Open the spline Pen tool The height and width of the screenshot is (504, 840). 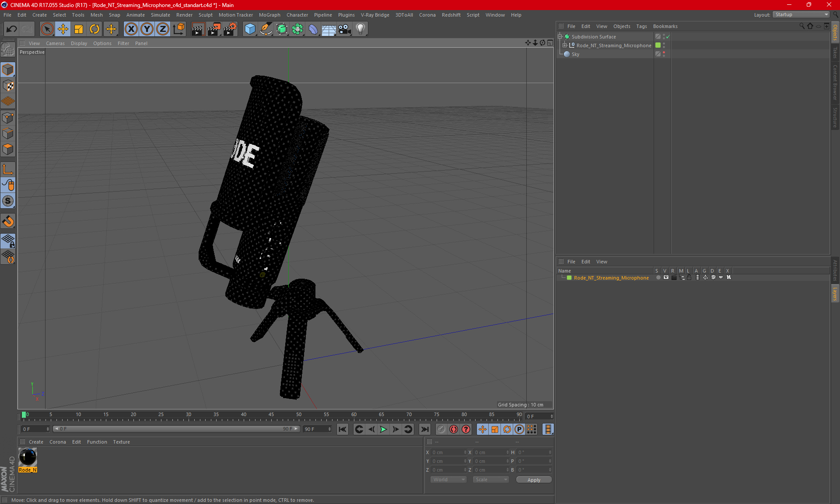pos(266,29)
